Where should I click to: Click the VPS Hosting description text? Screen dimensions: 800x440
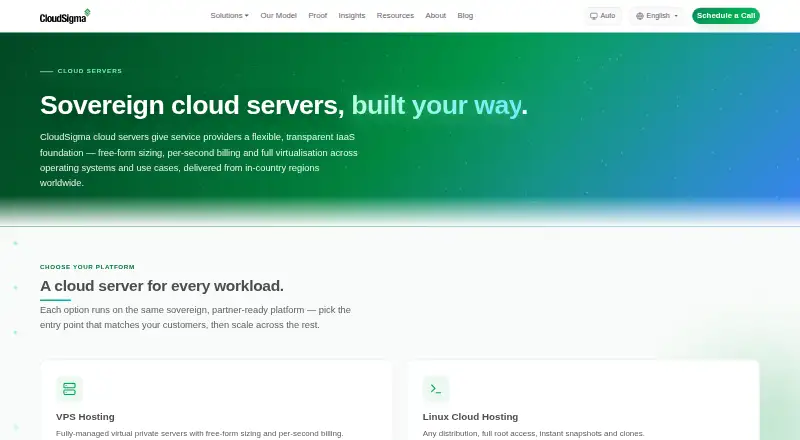click(x=199, y=433)
